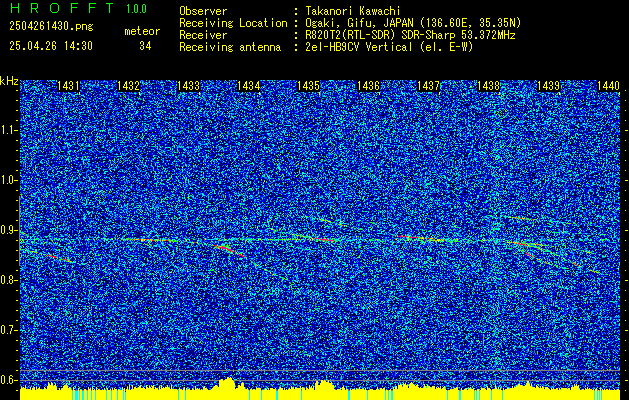
Task: Click the 1440 time marker
Action: (609, 86)
